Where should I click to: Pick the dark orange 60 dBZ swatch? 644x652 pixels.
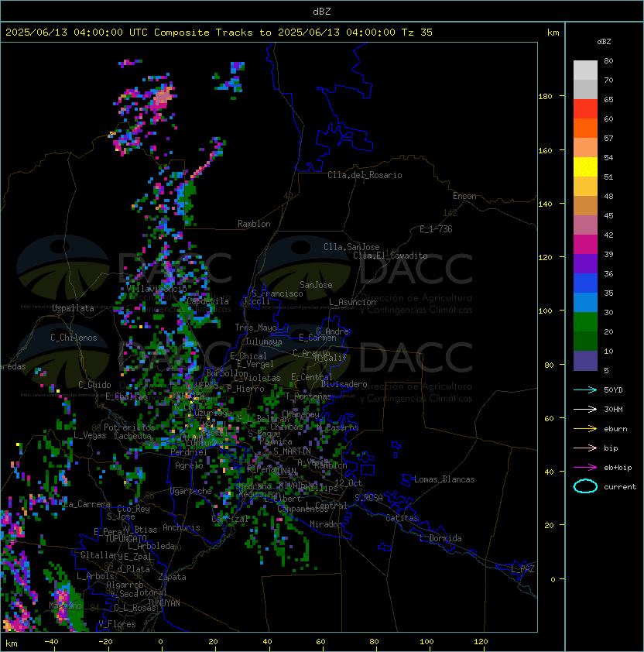tap(585, 128)
